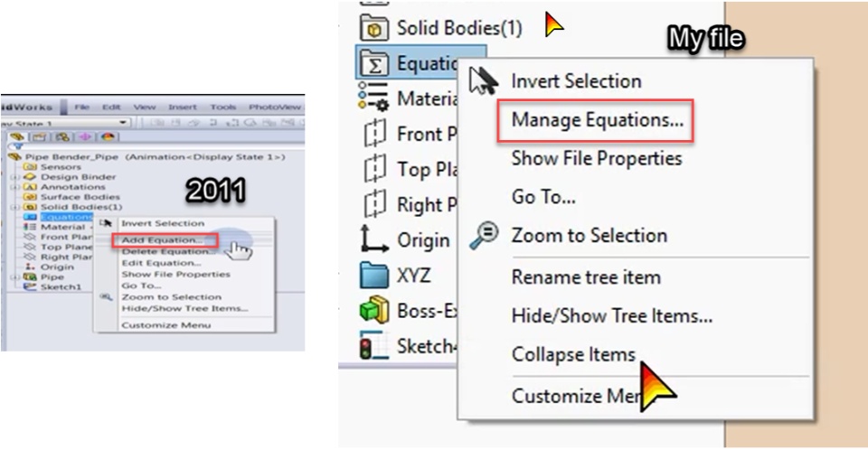Click the blue XYZ folder icon
The image size is (868, 450).
(373, 275)
